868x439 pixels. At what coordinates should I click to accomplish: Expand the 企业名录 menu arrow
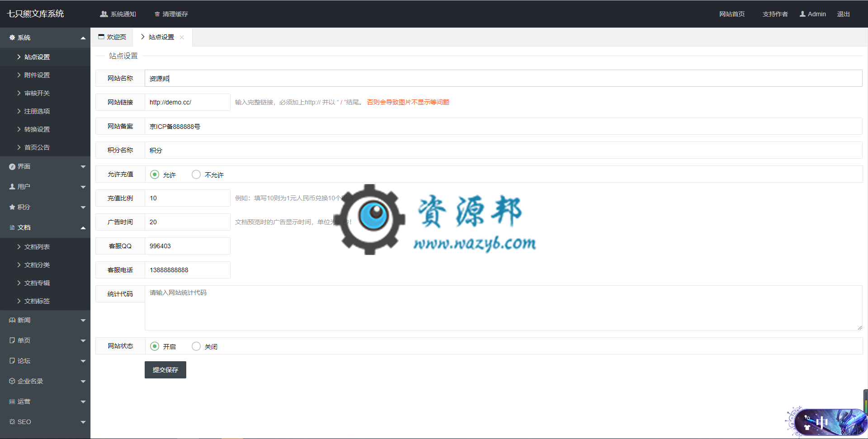point(83,382)
